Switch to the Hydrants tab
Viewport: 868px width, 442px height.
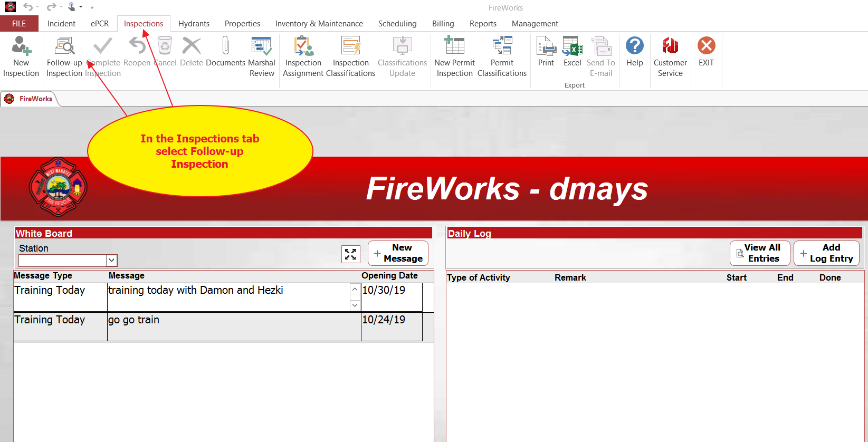point(194,24)
